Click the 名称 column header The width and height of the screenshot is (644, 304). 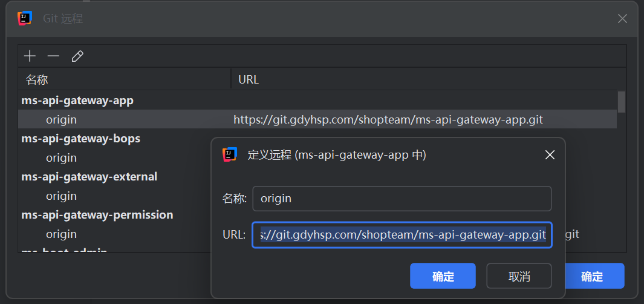coord(37,79)
